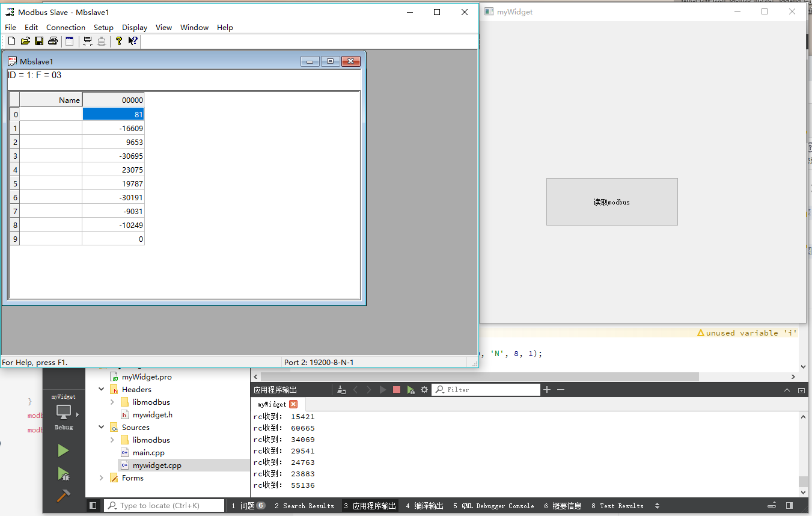Screen dimensions: 812x516
Task: Switch to the 编译输出 pane tab
Action: [x=424, y=506]
